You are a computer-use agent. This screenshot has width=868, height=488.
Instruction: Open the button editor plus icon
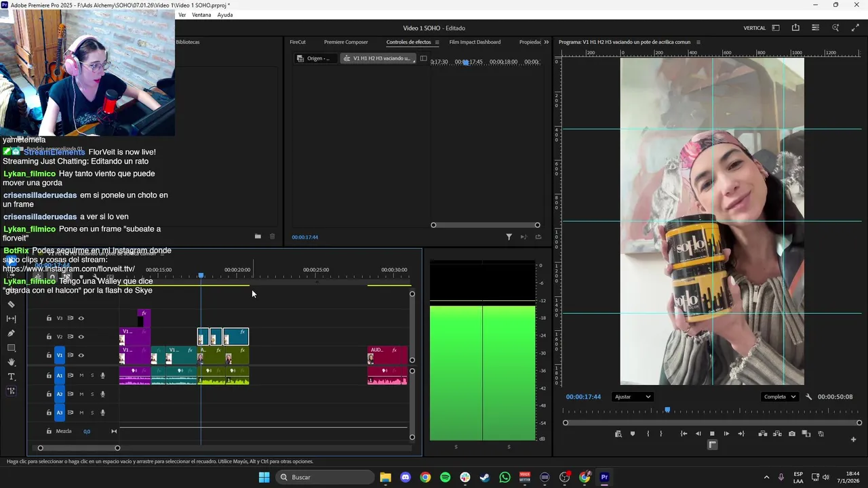pos(854,439)
